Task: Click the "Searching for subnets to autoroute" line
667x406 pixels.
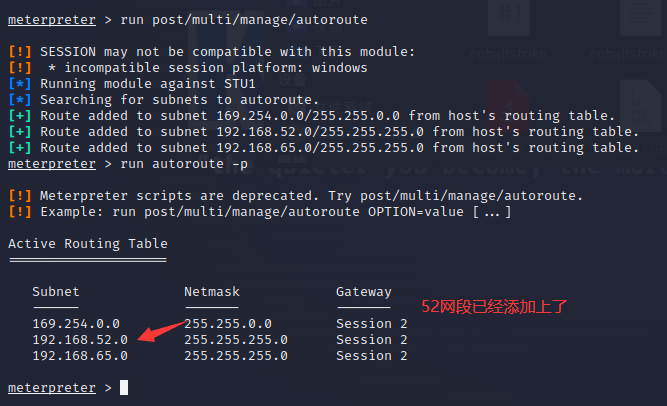Action: pos(175,99)
